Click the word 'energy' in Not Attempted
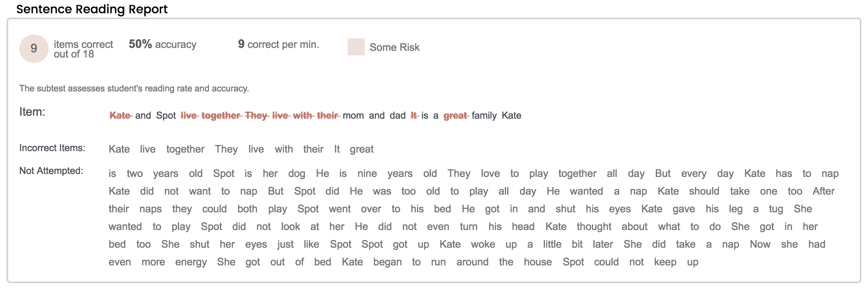Screen dimensions: 868x289 click(191, 262)
